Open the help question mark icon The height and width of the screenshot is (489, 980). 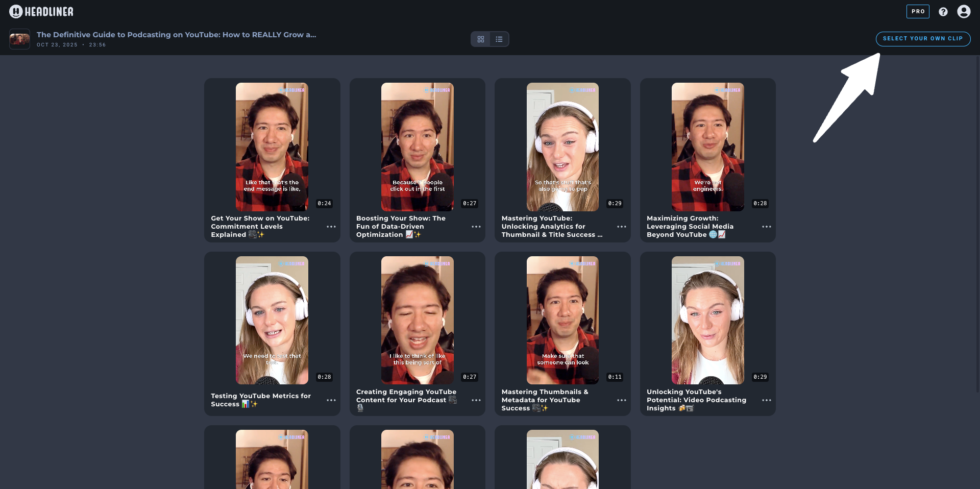[x=943, y=12]
